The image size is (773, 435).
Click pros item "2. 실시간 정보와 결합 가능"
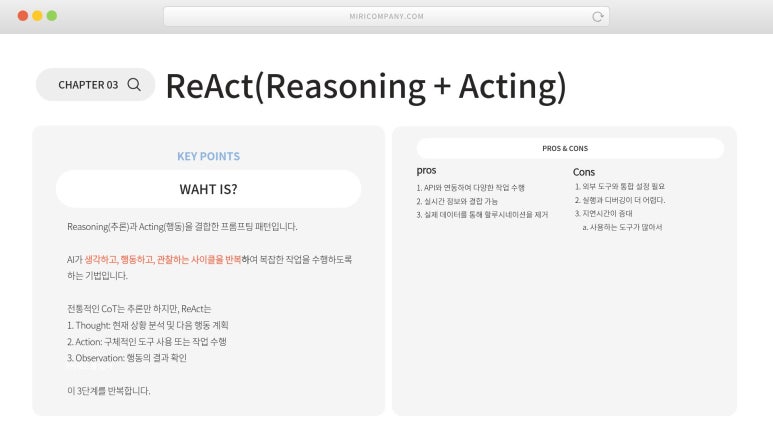click(x=457, y=201)
